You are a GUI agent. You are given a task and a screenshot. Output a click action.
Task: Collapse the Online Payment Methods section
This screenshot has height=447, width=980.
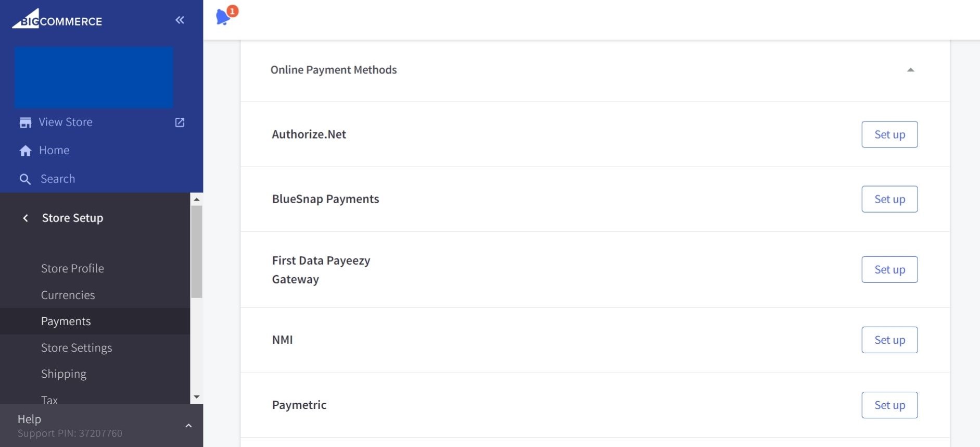pos(910,70)
